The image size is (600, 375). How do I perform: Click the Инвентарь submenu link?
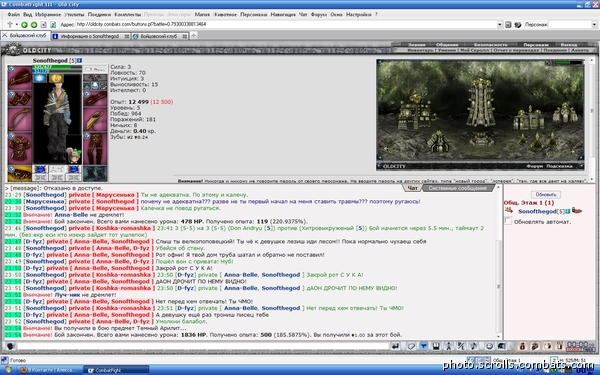click(420, 50)
